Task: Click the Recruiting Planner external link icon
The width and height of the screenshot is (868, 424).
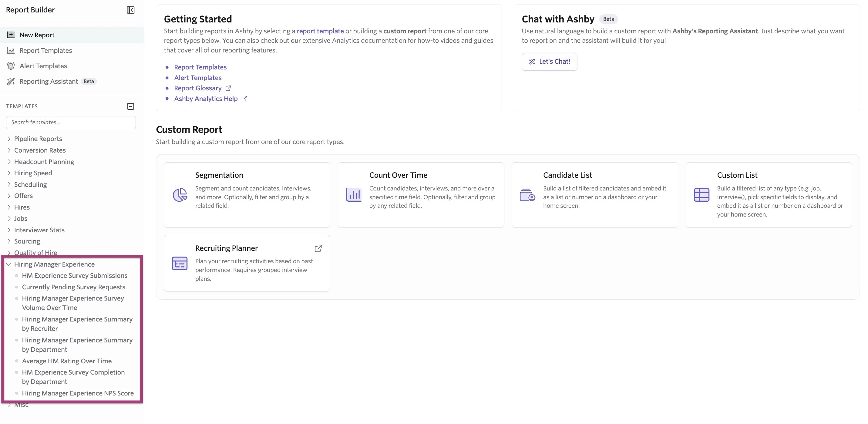Action: [318, 248]
